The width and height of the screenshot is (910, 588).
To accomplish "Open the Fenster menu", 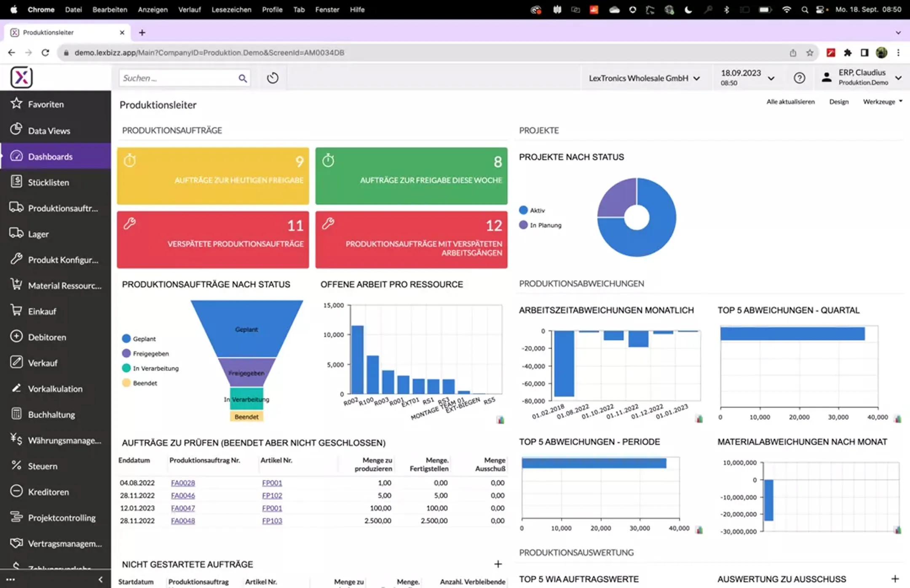I will point(327,9).
